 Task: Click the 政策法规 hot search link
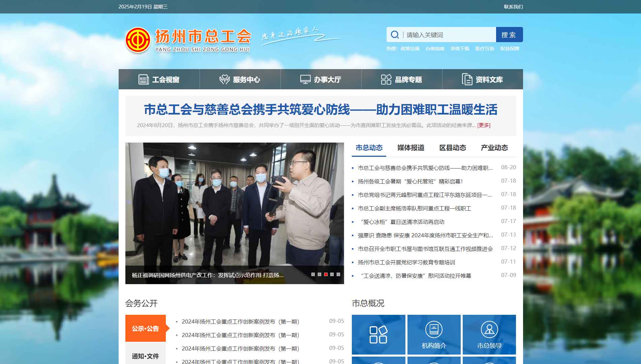coord(410,49)
